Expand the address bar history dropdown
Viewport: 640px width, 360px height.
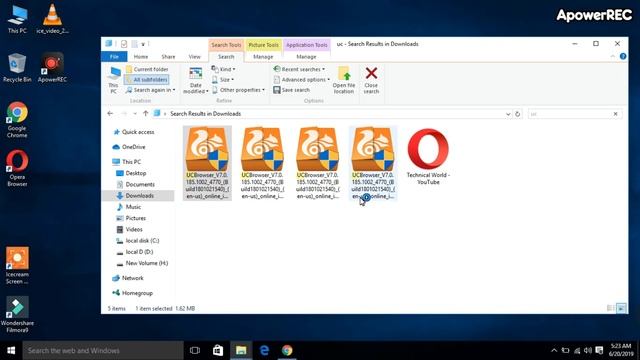508,114
